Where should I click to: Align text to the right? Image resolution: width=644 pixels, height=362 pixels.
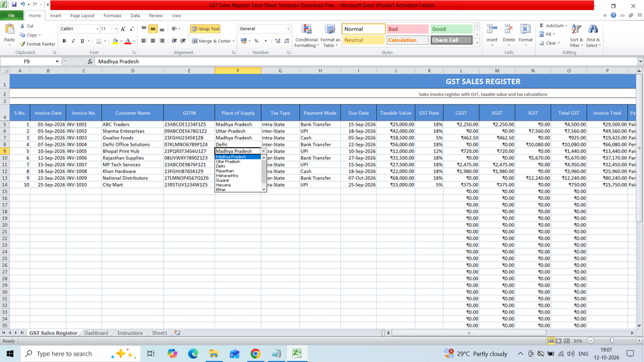pyautogui.click(x=162, y=41)
